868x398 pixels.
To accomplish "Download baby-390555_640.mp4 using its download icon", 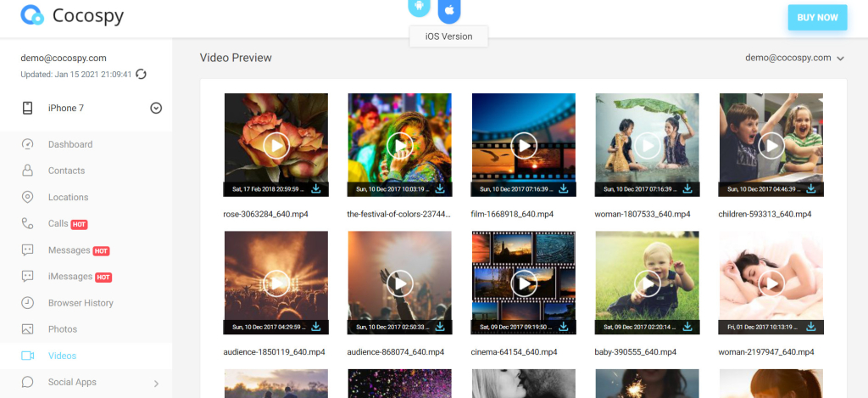I will pyautogui.click(x=687, y=327).
